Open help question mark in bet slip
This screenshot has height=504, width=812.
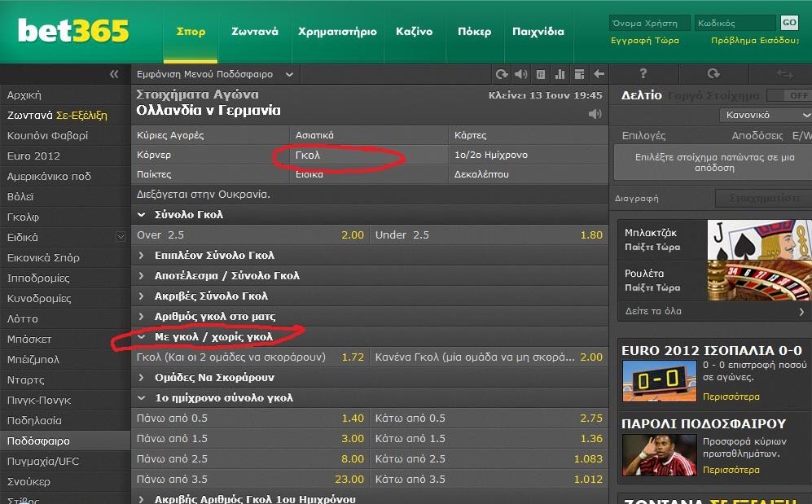coord(643,74)
